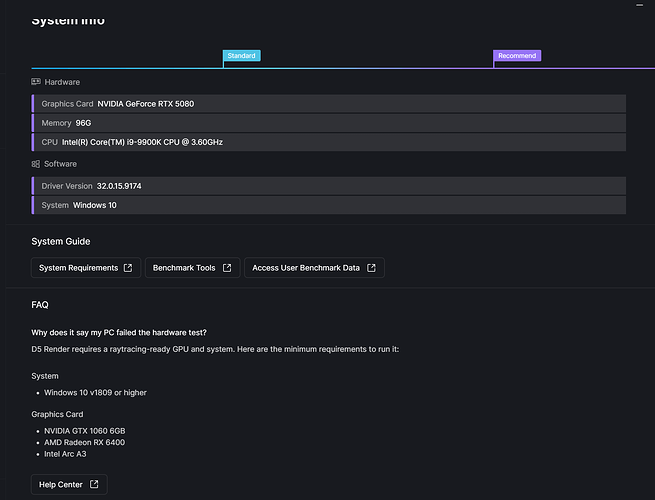Click the Software section icon

[36, 164]
